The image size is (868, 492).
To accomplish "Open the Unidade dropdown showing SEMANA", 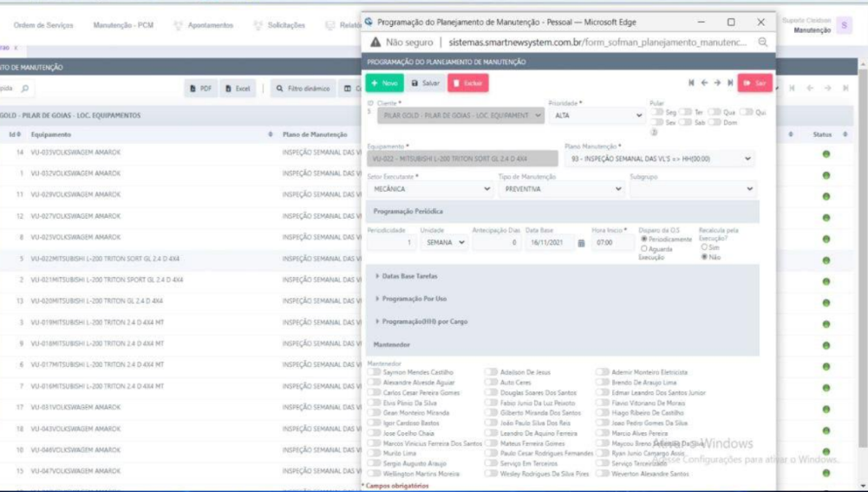I will tap(445, 243).
